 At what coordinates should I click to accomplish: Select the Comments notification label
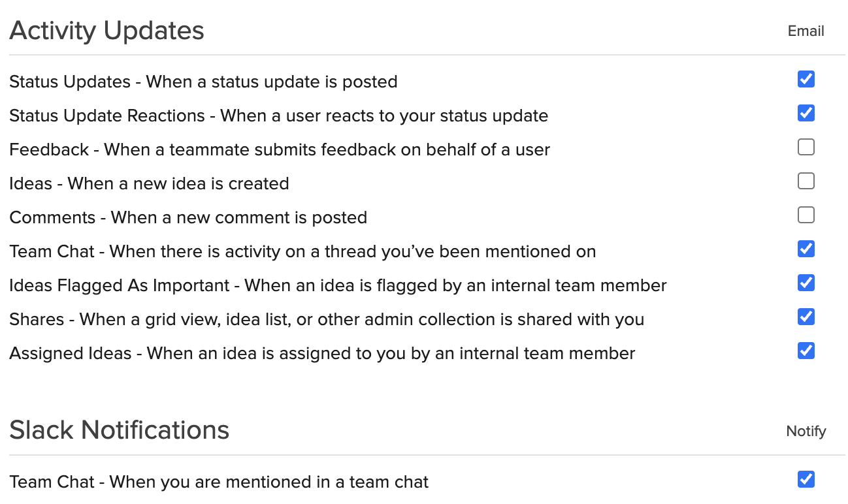click(x=188, y=217)
